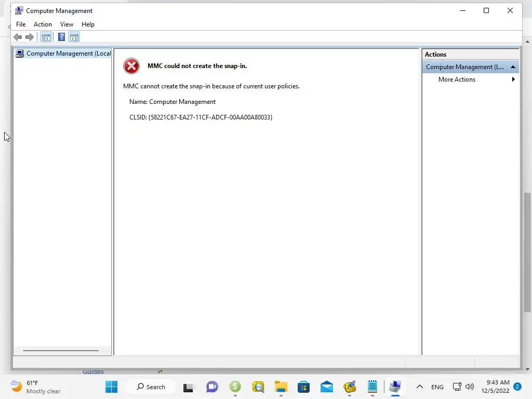This screenshot has width=532, height=399.
Task: Open the Notepad taskbar icon
Action: [373, 387]
